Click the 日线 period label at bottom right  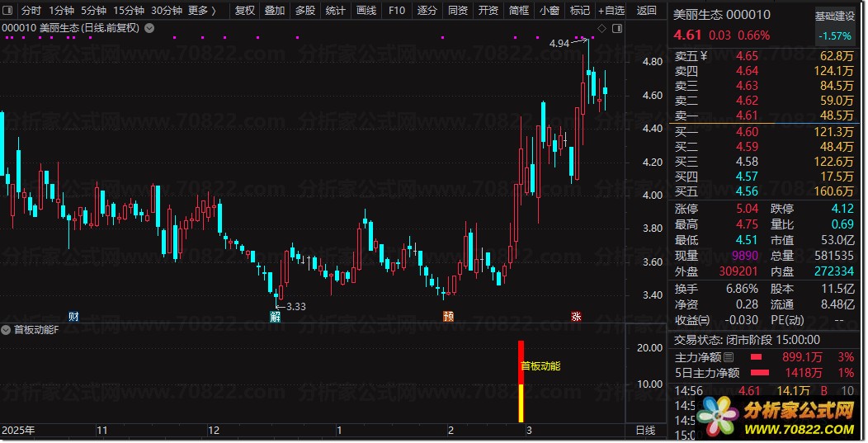[x=645, y=431]
